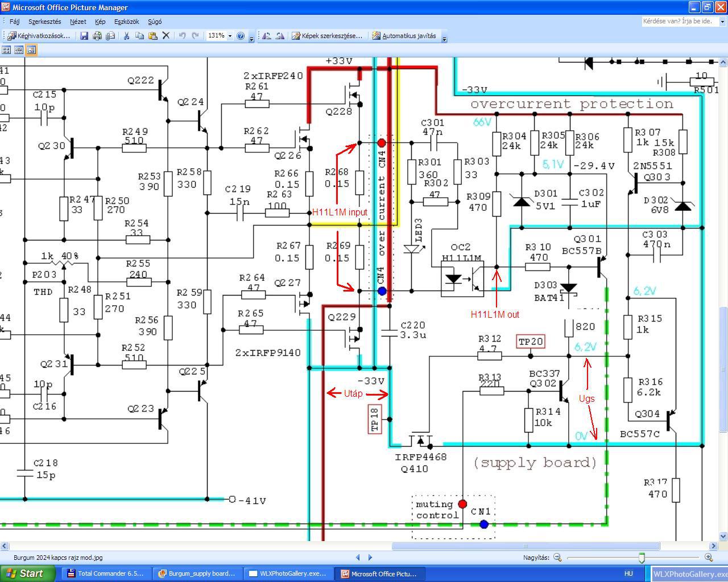Image resolution: width=728 pixels, height=582 pixels.
Task: Open the 131% zoom dropdown arrow
Action: tap(230, 36)
